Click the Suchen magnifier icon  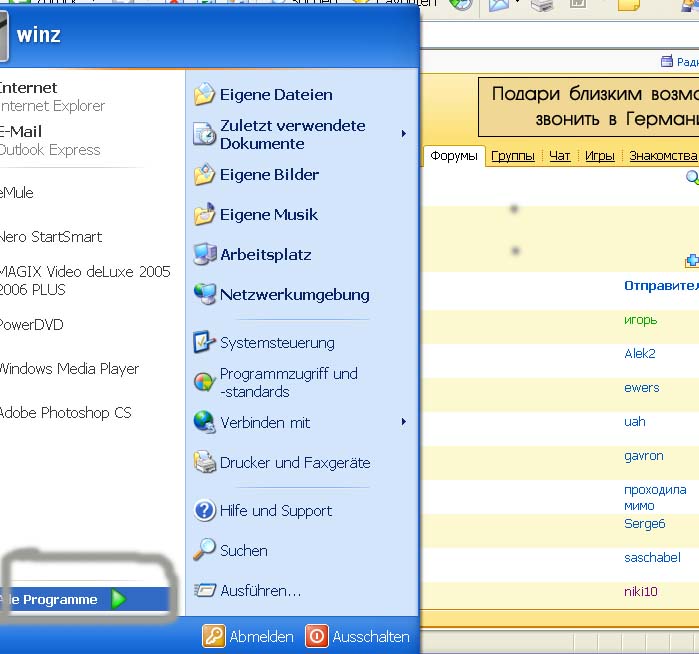tap(205, 550)
